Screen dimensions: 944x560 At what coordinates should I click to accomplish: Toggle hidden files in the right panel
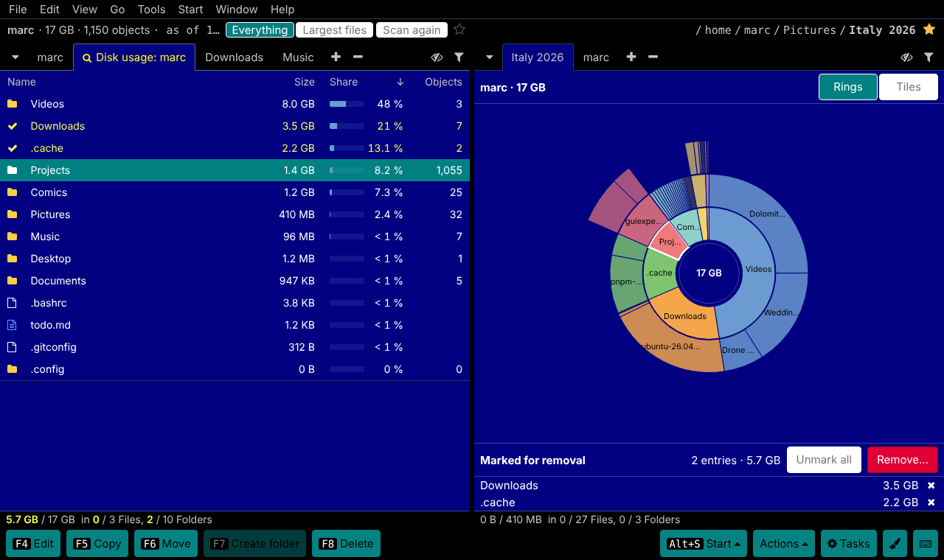907,57
